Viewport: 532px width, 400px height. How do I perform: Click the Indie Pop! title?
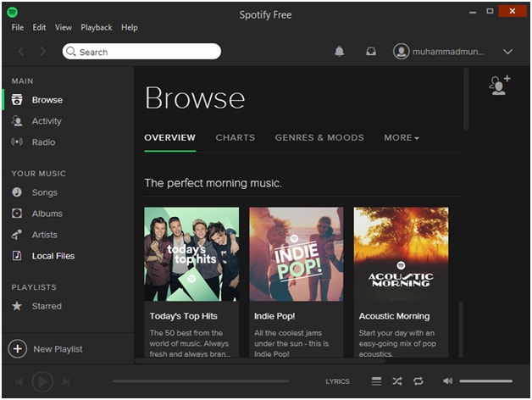point(274,316)
